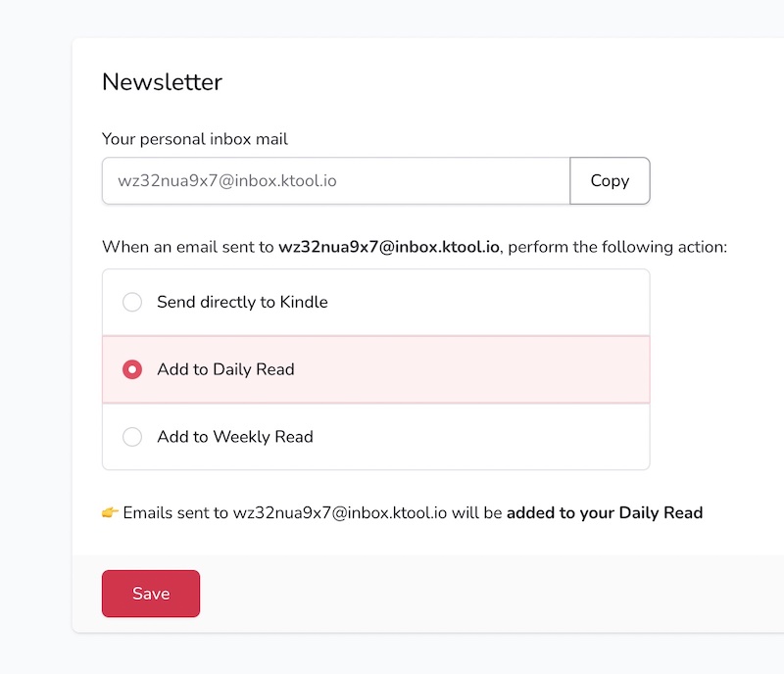The image size is (784, 674).
Task: Click the Newsletter heading
Action: [x=162, y=82]
